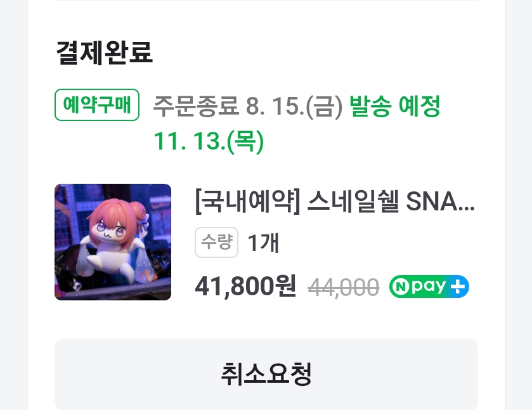Image resolution: width=532 pixels, height=410 pixels.
Task: Click the figure's face in thumbnail
Action: coord(110,230)
